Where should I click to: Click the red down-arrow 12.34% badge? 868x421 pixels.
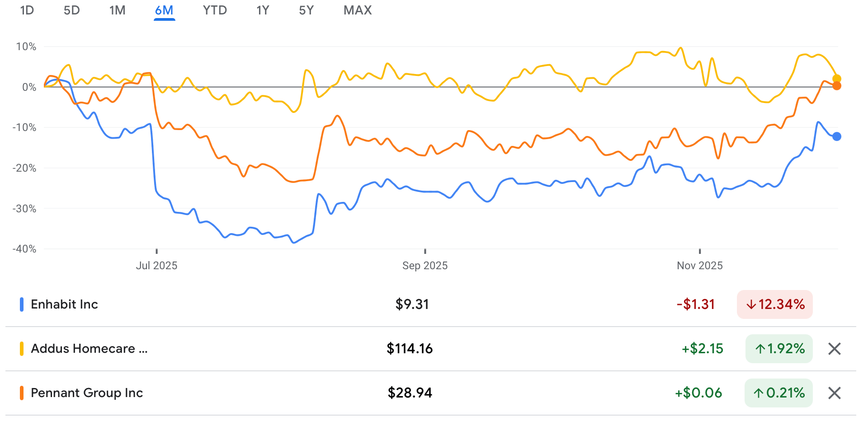(x=774, y=304)
